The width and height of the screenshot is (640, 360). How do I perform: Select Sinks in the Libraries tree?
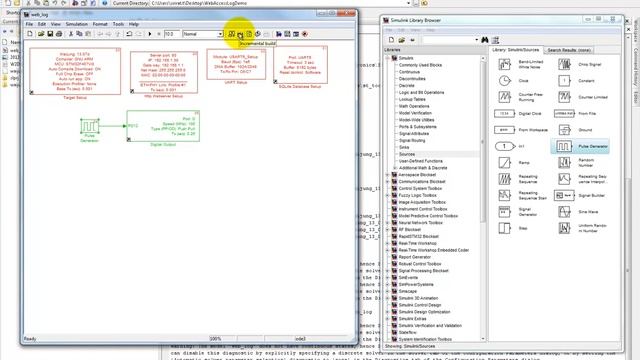click(x=404, y=147)
